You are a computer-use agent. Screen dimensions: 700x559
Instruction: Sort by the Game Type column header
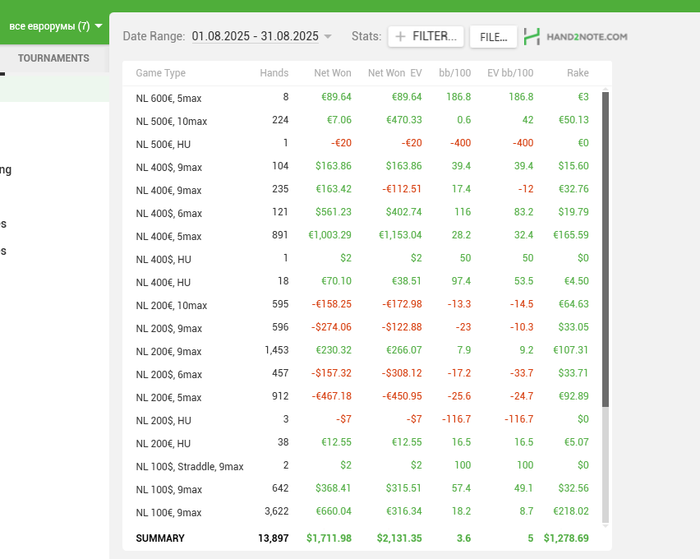click(x=161, y=73)
